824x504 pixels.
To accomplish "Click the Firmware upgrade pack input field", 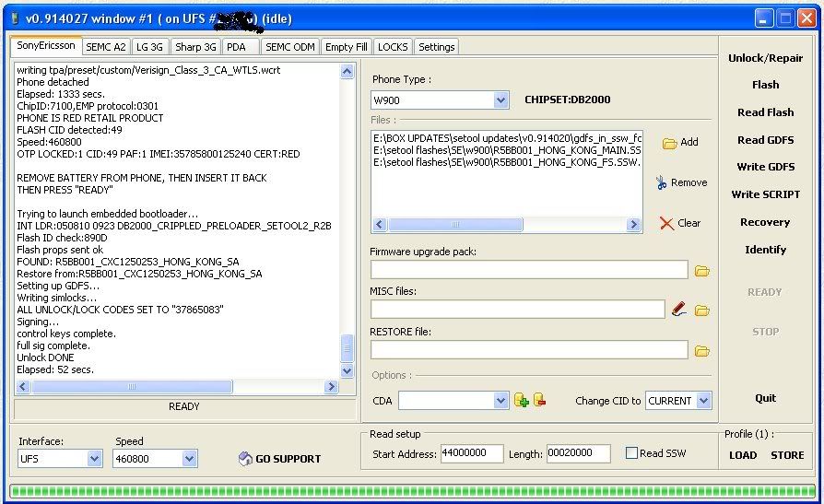I will click(529, 270).
